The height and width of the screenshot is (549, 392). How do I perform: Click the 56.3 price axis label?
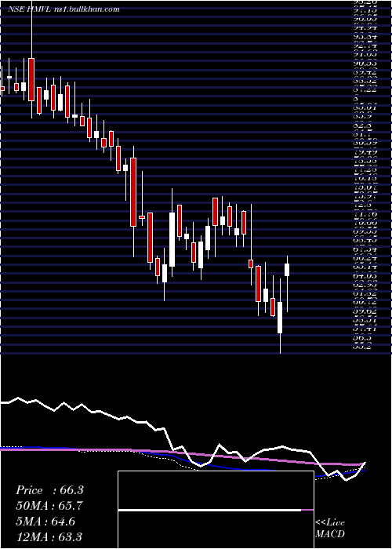[x=362, y=337]
